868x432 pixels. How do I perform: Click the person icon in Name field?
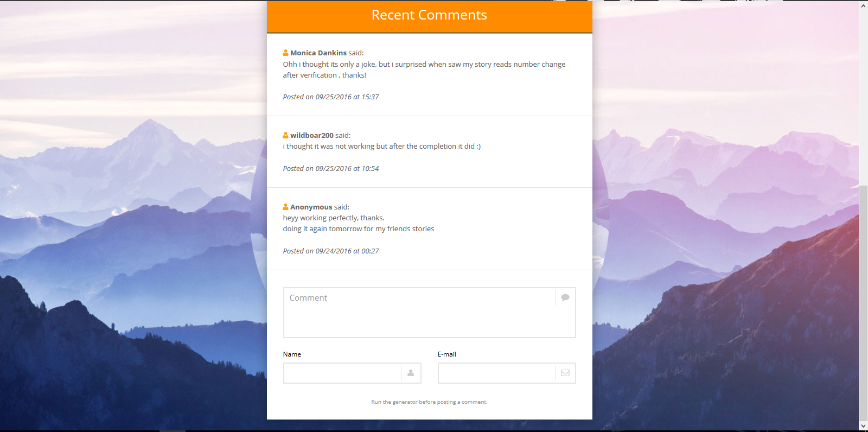click(411, 373)
